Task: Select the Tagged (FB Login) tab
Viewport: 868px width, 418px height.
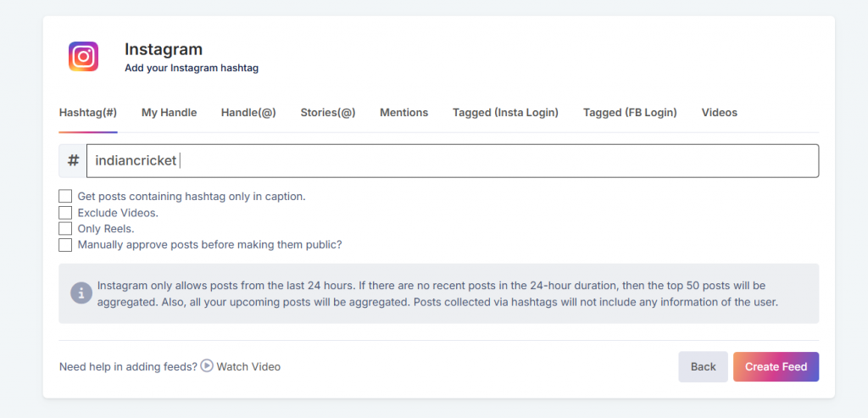Action: point(630,113)
